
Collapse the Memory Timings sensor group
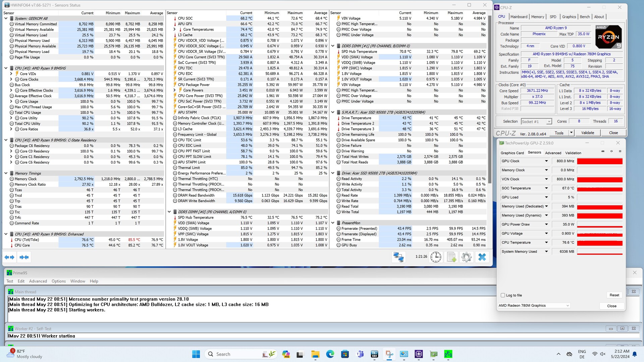(6, 173)
